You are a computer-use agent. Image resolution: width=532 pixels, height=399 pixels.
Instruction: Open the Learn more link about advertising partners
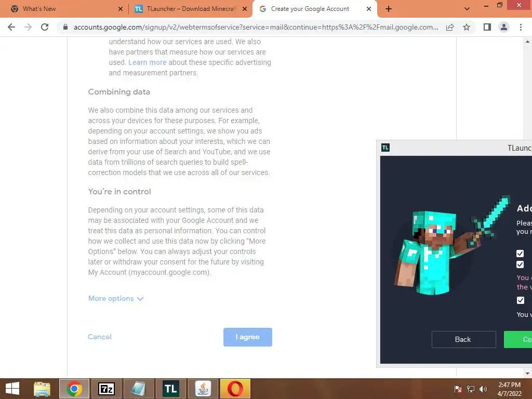point(147,62)
